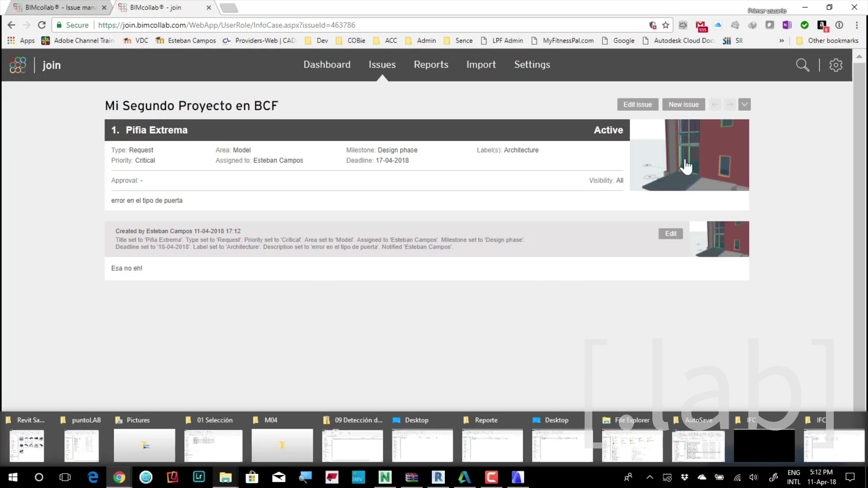Open the Issues menu
868x488 pixels.
pyautogui.click(x=382, y=65)
